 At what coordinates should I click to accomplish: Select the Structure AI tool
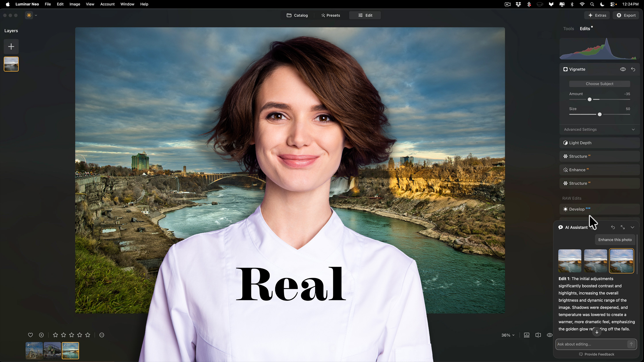[599, 156]
